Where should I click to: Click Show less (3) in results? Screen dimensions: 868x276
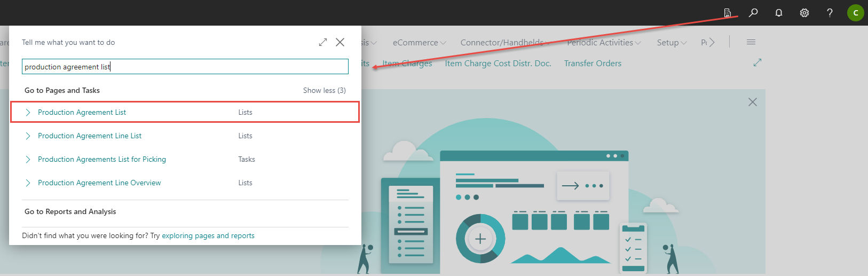[324, 91]
